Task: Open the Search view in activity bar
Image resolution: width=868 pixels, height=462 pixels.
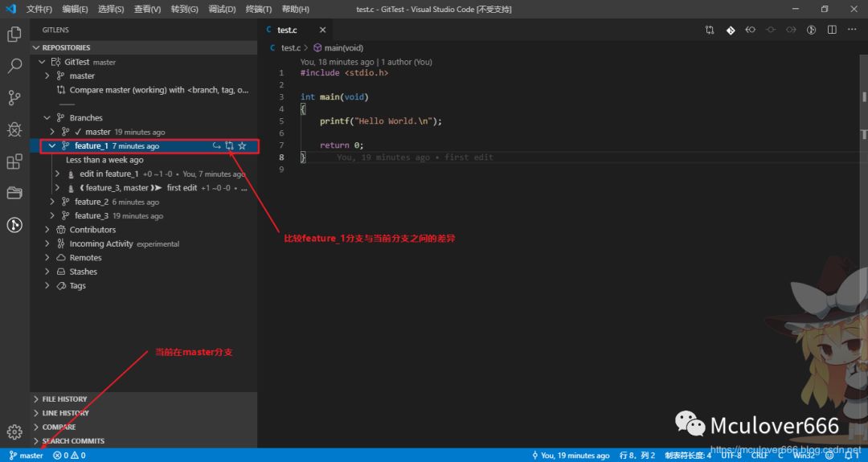Action: [14, 66]
